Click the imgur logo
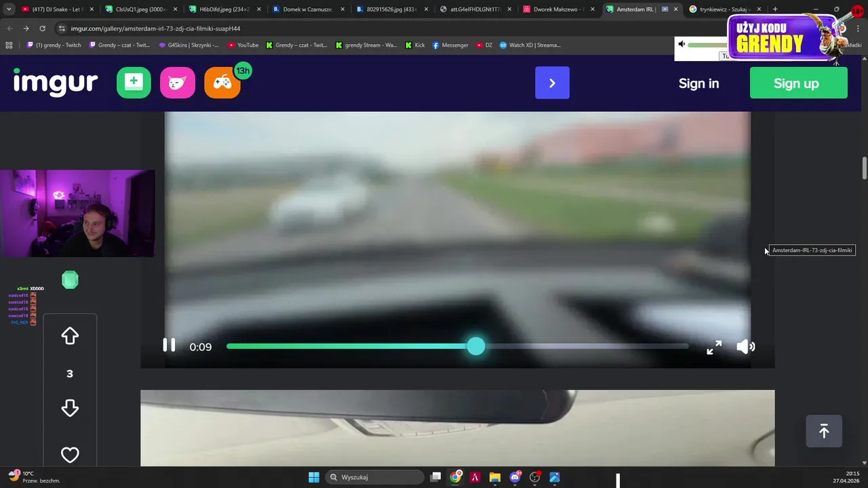The height and width of the screenshot is (488, 868). click(56, 83)
